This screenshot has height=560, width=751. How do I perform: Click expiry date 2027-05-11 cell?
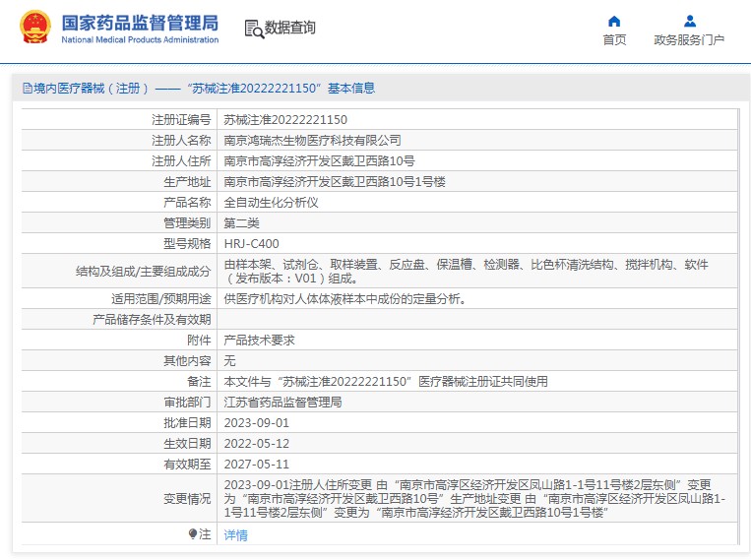pos(257,464)
